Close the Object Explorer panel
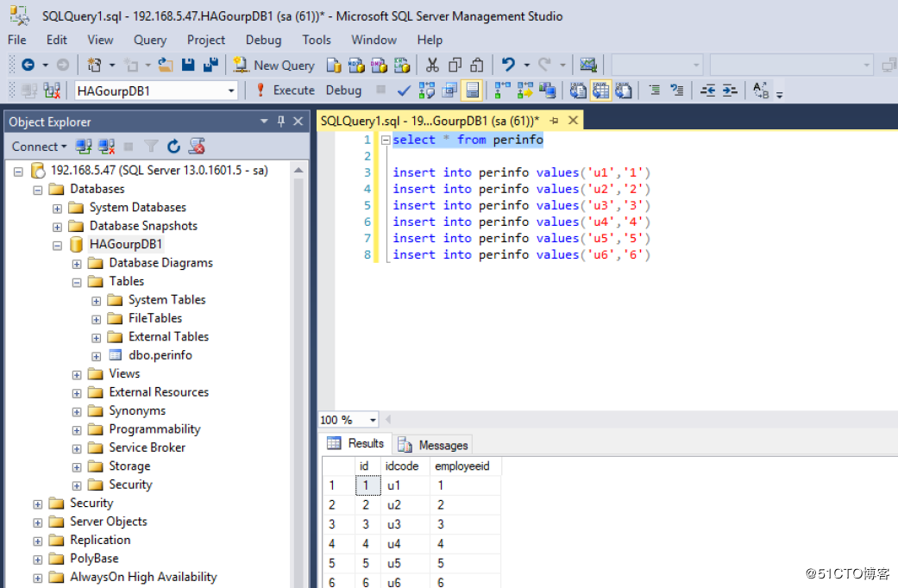 298,122
